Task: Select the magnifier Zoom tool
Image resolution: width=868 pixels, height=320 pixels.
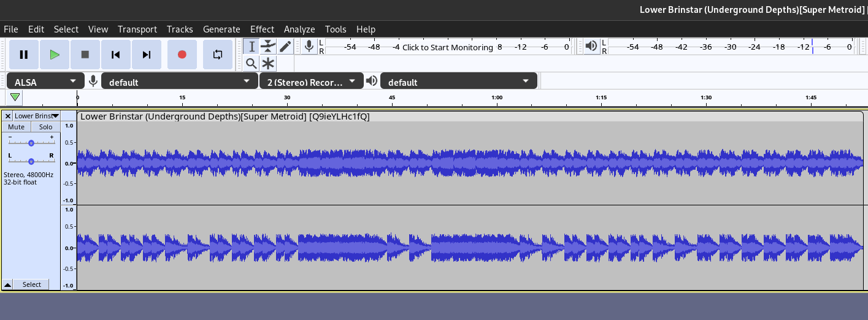Action: point(252,63)
